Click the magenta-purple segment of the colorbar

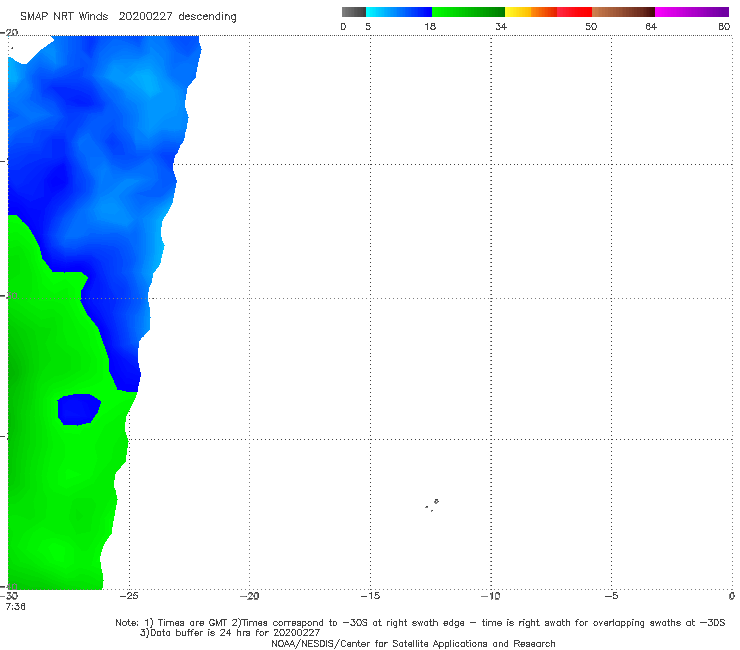pos(692,12)
